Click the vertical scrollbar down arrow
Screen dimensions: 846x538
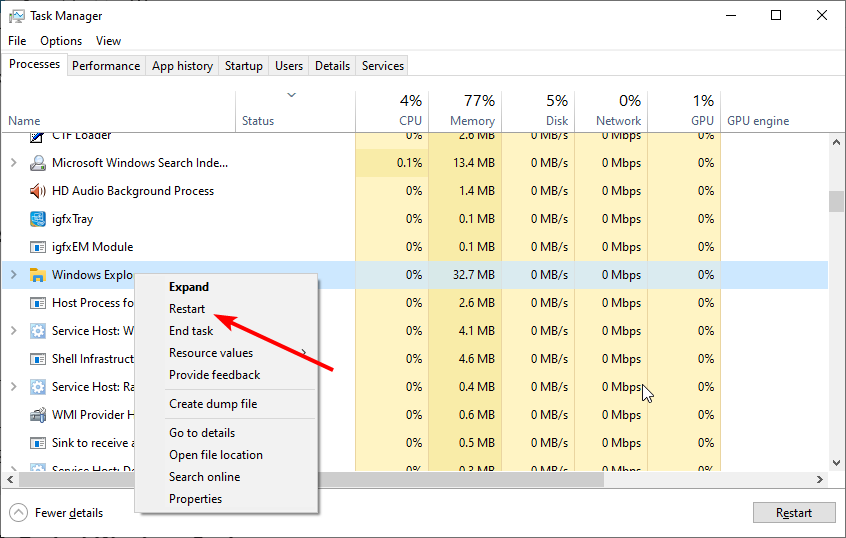836,462
